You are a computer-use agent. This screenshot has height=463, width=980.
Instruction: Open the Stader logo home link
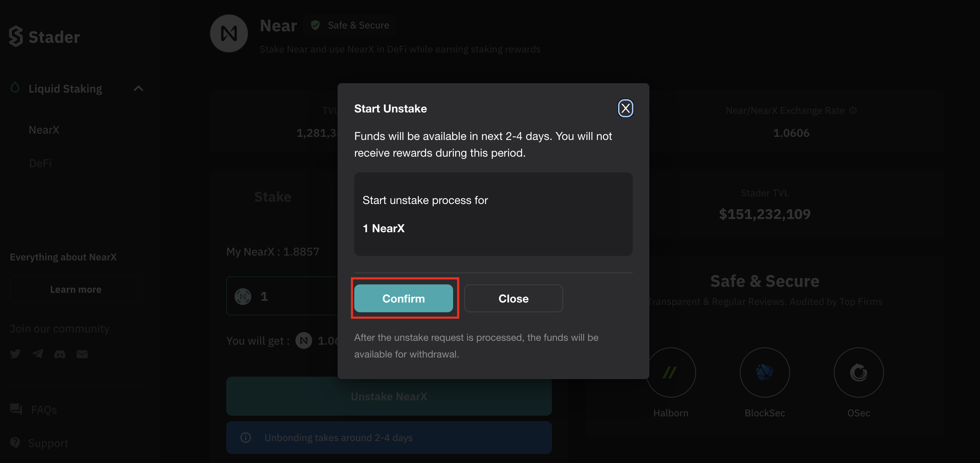click(x=45, y=37)
